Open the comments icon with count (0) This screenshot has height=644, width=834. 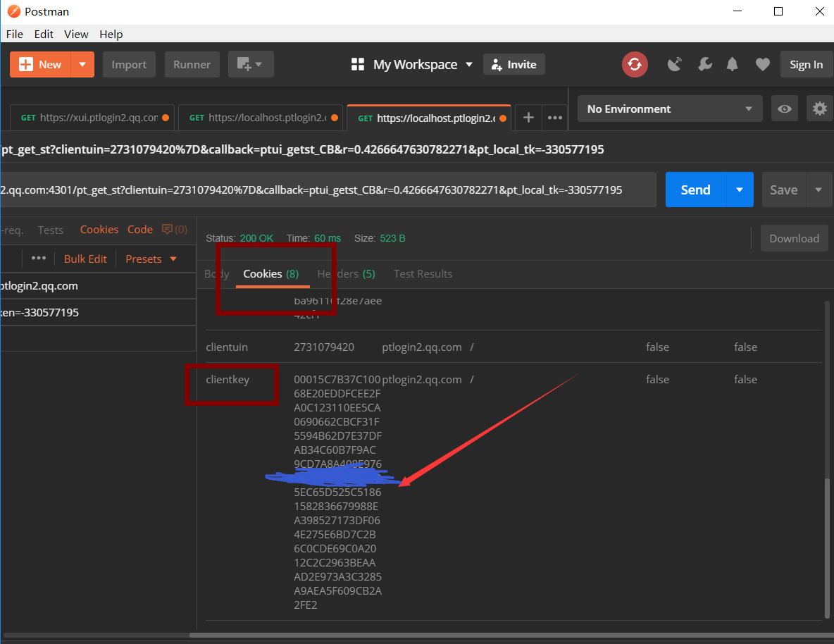(175, 230)
